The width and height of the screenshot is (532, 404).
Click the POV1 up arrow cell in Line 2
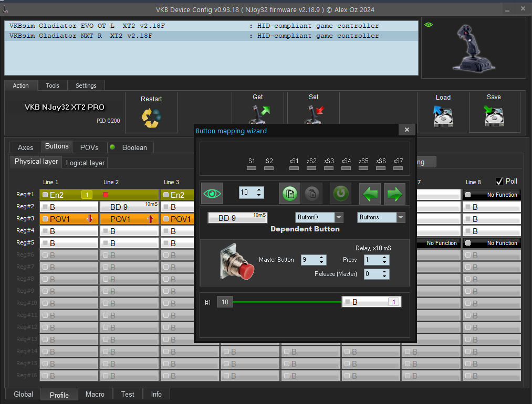[x=130, y=219]
